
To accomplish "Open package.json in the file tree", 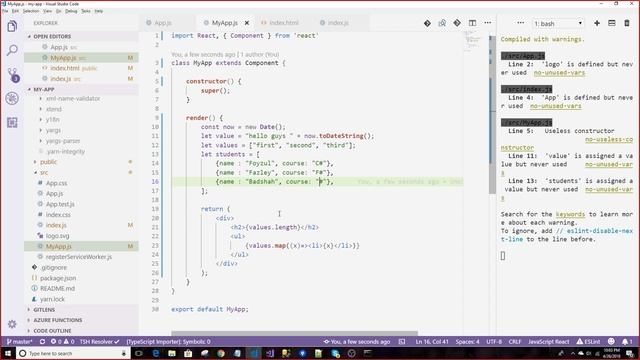I will (x=58, y=278).
